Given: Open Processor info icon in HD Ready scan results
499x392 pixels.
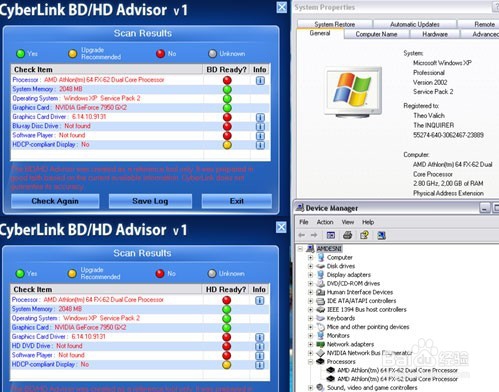Looking at the screenshot, I should (259, 300).
